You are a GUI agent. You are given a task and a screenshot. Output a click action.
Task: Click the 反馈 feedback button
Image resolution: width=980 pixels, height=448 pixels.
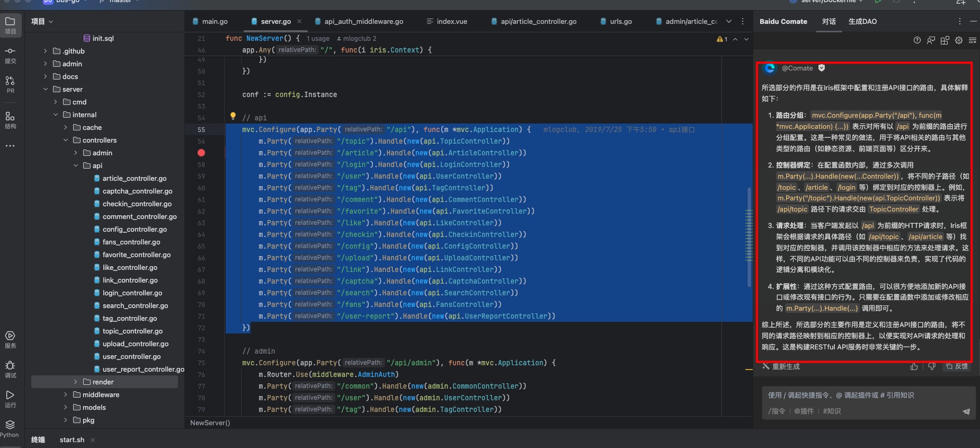(x=957, y=366)
